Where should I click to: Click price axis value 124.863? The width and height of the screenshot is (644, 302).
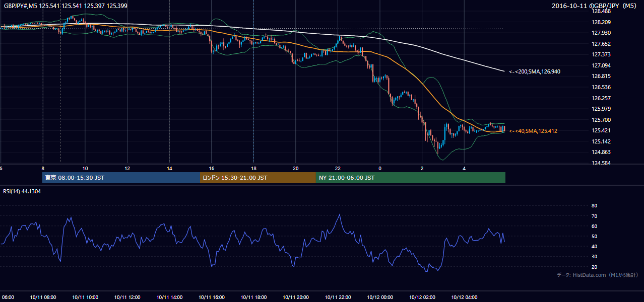pyautogui.click(x=601, y=152)
